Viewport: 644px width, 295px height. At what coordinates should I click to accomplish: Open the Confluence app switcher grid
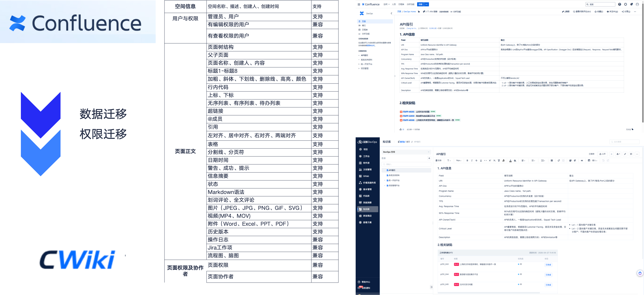pyautogui.click(x=359, y=4)
